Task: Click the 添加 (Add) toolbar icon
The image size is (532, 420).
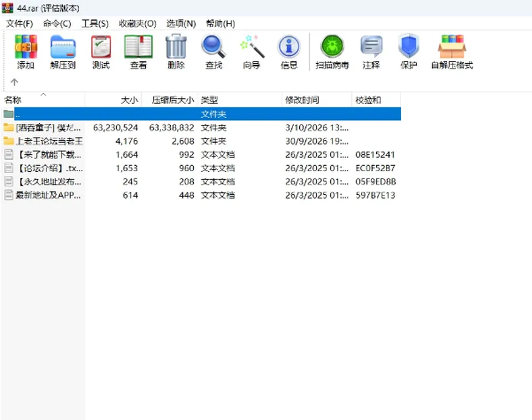Action: 25,52
